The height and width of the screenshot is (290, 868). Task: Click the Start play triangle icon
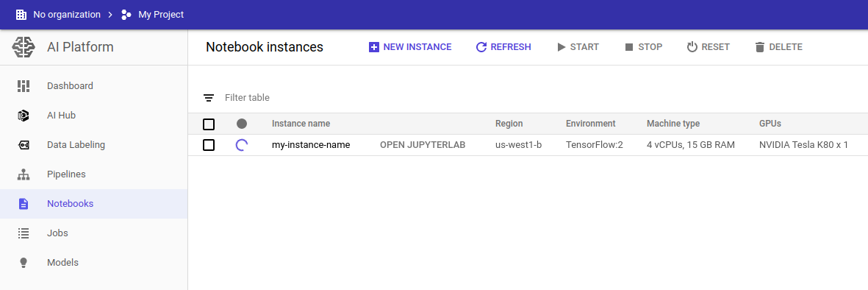tap(562, 47)
